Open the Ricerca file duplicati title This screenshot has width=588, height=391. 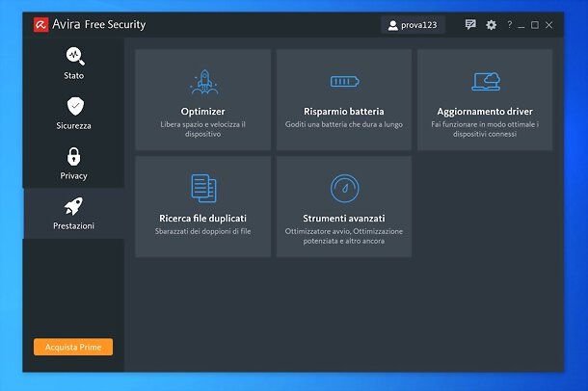click(x=202, y=219)
